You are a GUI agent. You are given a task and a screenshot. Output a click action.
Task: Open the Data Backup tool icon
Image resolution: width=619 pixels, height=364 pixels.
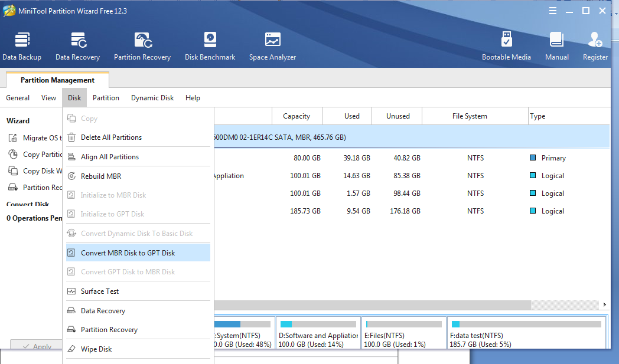pyautogui.click(x=22, y=40)
